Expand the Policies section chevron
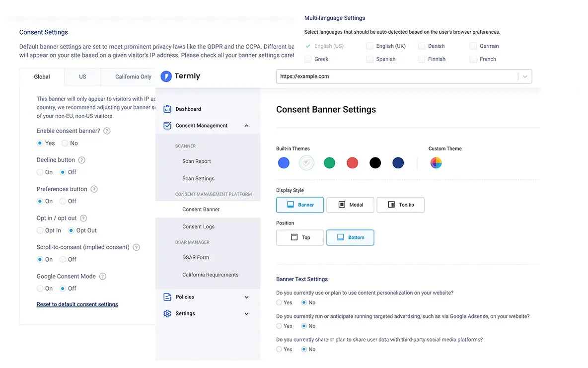Viewport: 588px width, 368px height. click(246, 297)
